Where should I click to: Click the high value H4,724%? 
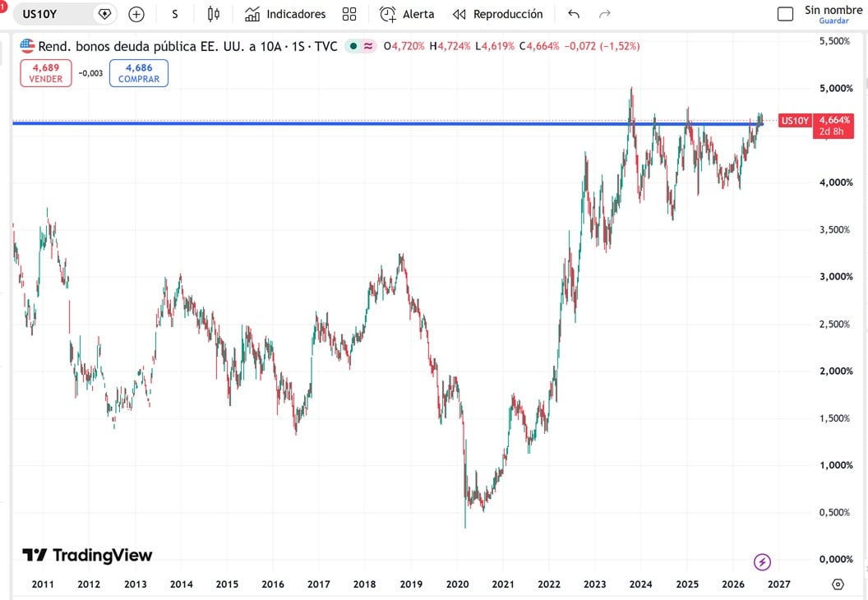point(450,47)
